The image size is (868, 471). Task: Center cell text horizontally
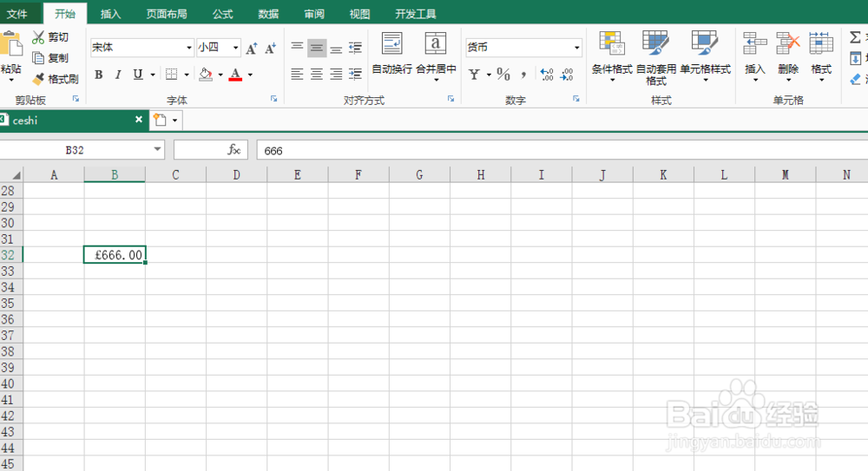[x=317, y=75]
